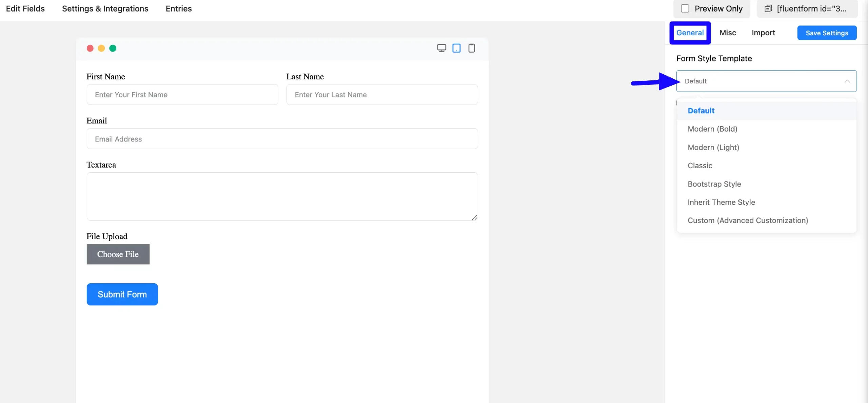
Task: Pick Custom (Advanced Customization) option
Action: pos(748,220)
